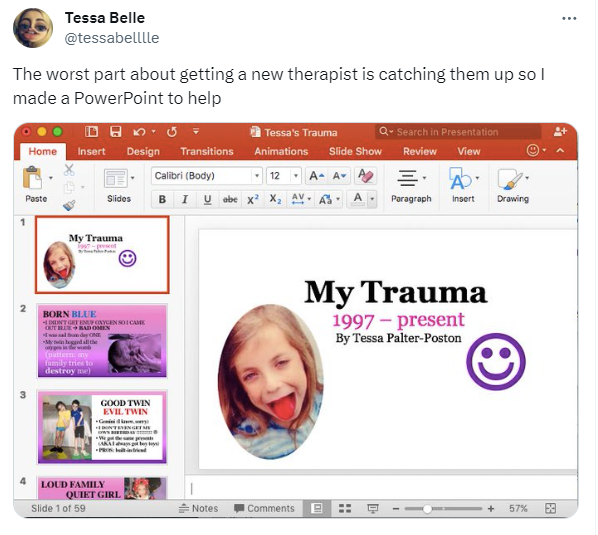
Task: Click the Save floppy disk icon
Action: (x=116, y=132)
